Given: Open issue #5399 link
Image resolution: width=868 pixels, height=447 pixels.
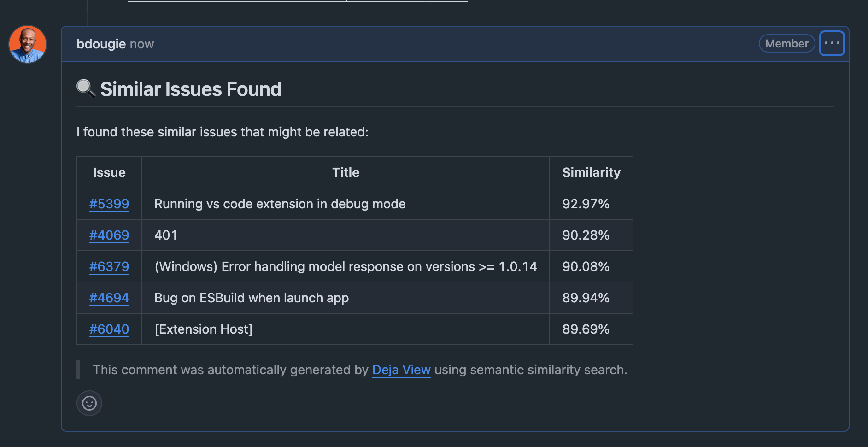Looking at the screenshot, I should coord(109,204).
